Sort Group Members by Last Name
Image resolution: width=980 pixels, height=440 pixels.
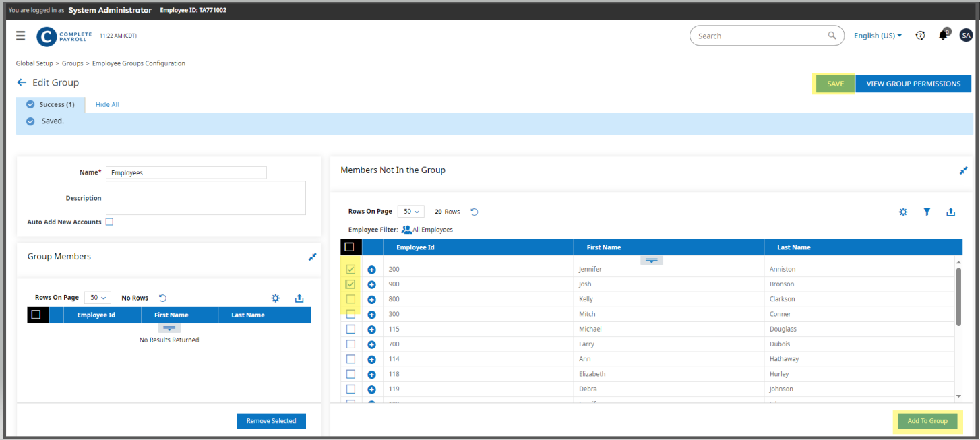click(x=248, y=315)
